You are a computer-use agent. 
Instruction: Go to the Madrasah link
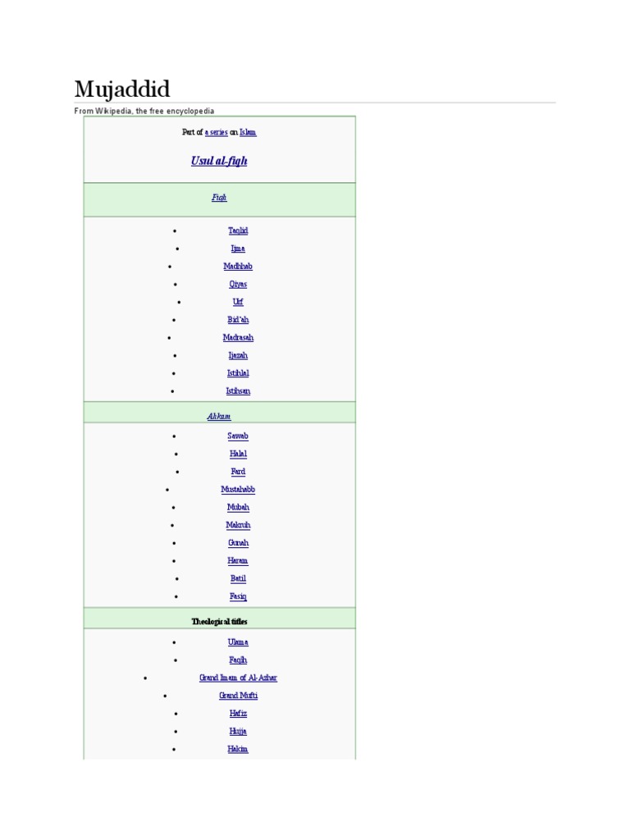(x=238, y=337)
